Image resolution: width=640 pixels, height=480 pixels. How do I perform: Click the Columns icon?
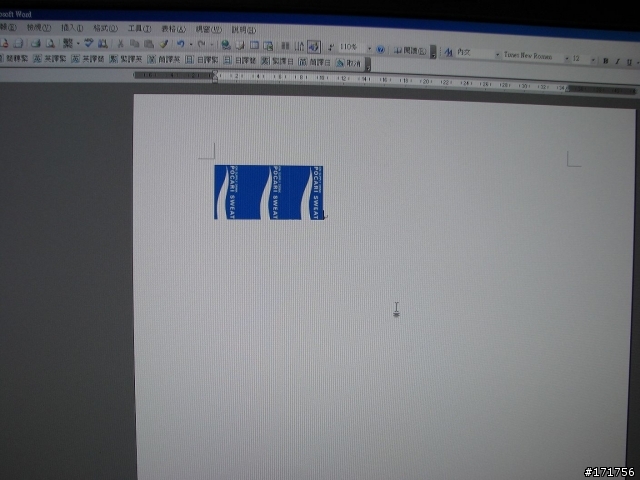point(286,46)
